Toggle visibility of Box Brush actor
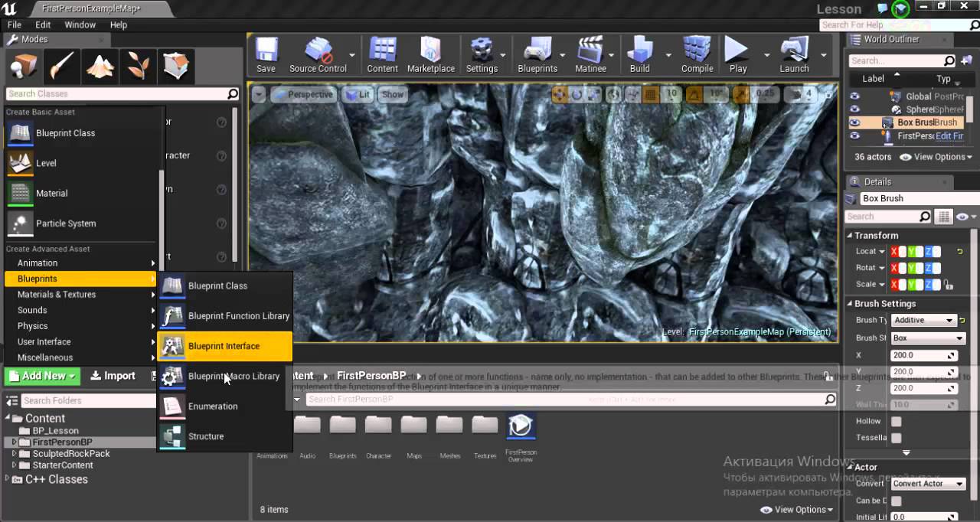 pyautogui.click(x=854, y=122)
